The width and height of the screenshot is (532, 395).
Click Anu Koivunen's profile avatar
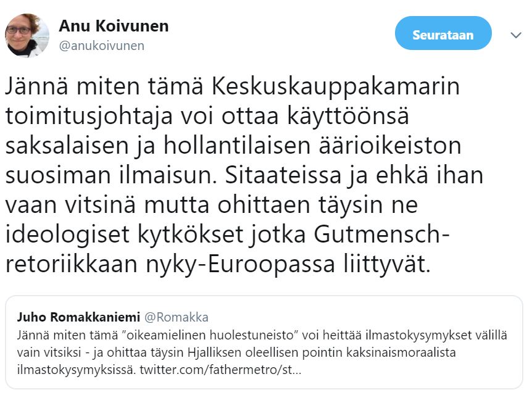27,35
